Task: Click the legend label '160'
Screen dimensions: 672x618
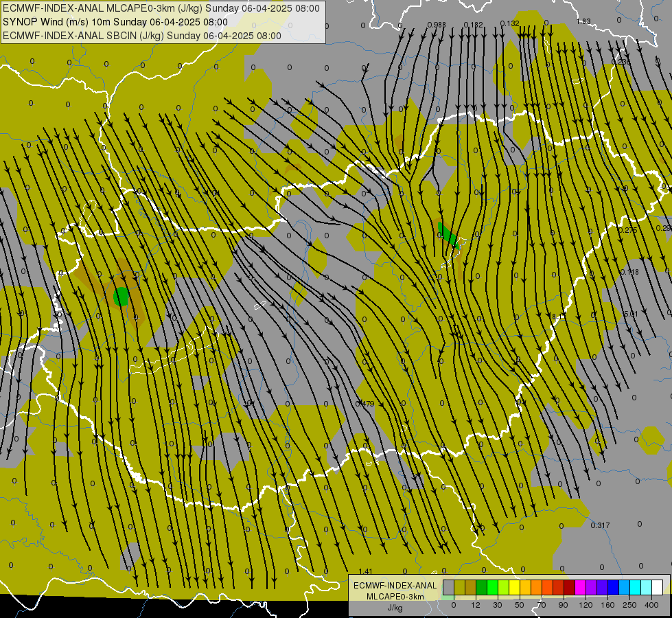Action: 607,605
